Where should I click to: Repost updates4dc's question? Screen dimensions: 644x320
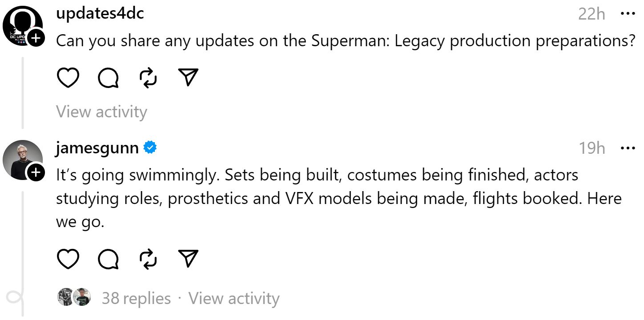pos(148,78)
